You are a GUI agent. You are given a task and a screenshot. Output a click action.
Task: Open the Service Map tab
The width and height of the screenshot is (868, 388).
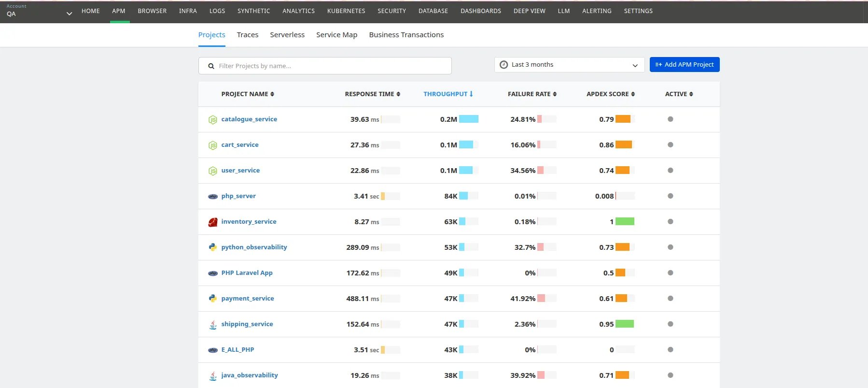[x=337, y=35]
